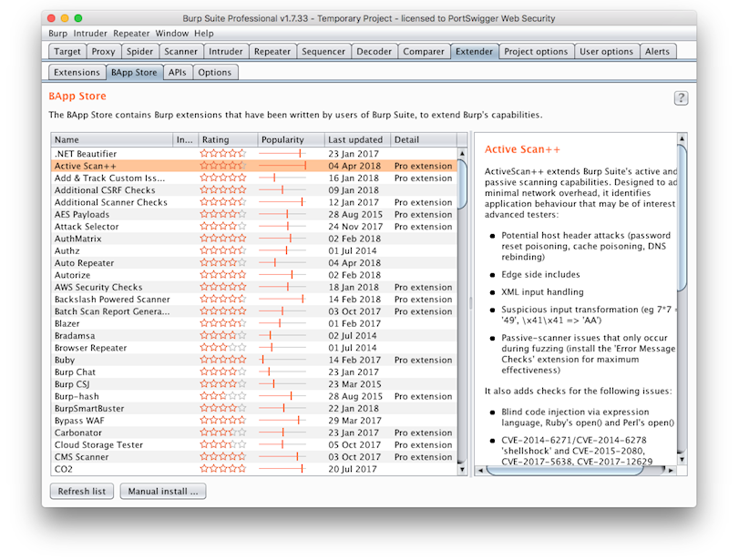Select the Backslash Powered Scanner row

(254, 300)
